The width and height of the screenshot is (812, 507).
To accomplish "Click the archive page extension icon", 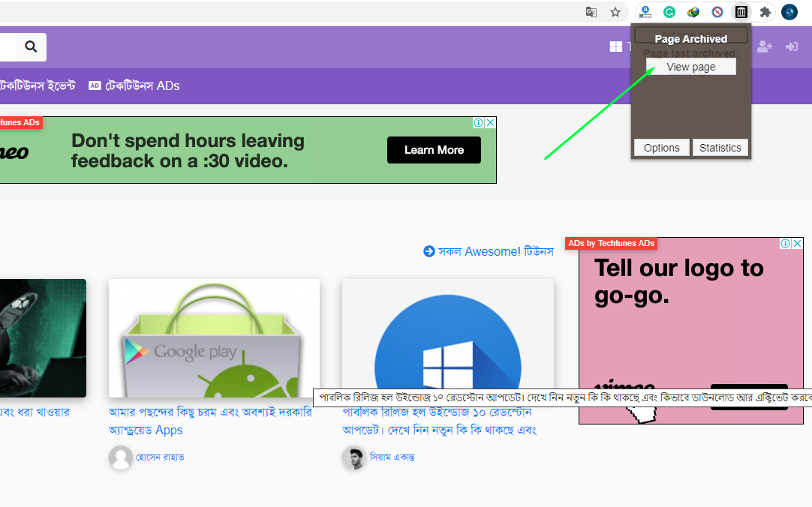I will click(741, 12).
